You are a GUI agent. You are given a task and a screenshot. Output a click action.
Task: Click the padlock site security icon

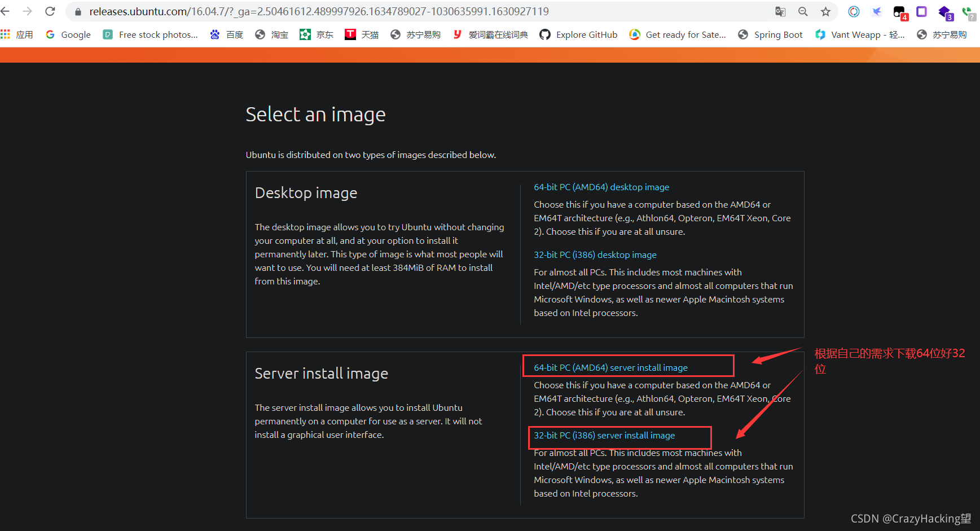pyautogui.click(x=78, y=12)
